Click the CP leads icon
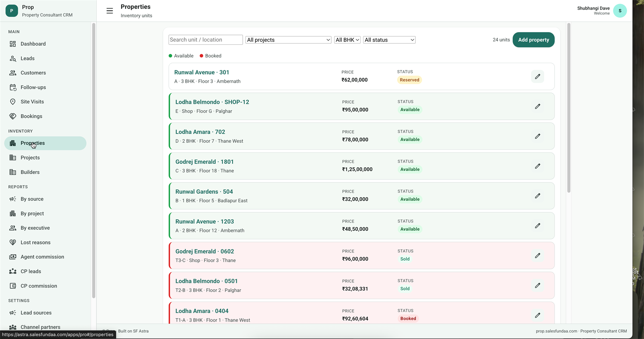 pos(13,271)
